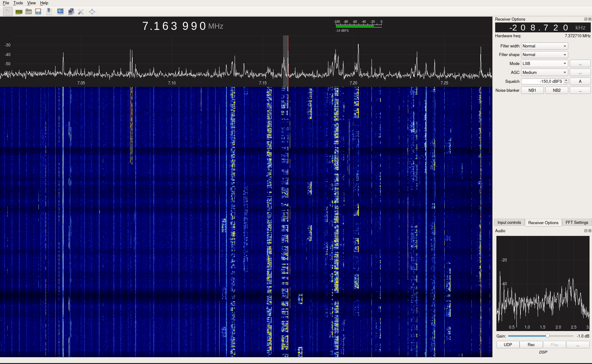
Task: Adjust the audio Gain slider handle
Action: pyautogui.click(x=547, y=336)
